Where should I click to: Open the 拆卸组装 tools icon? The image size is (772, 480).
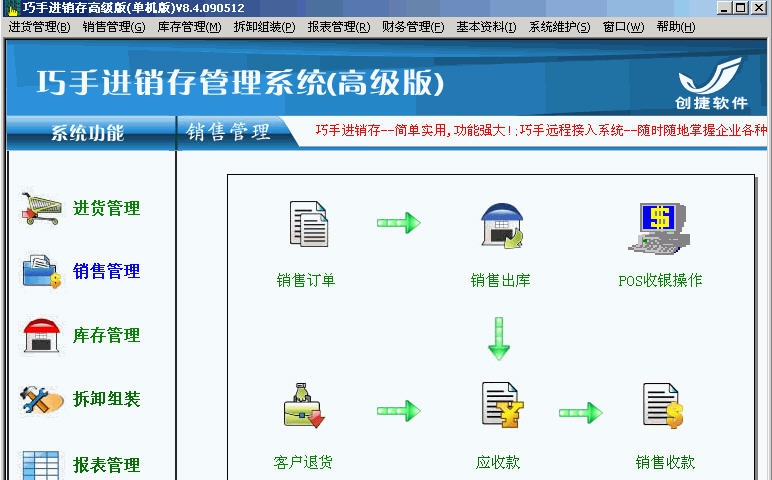pyautogui.click(x=41, y=400)
